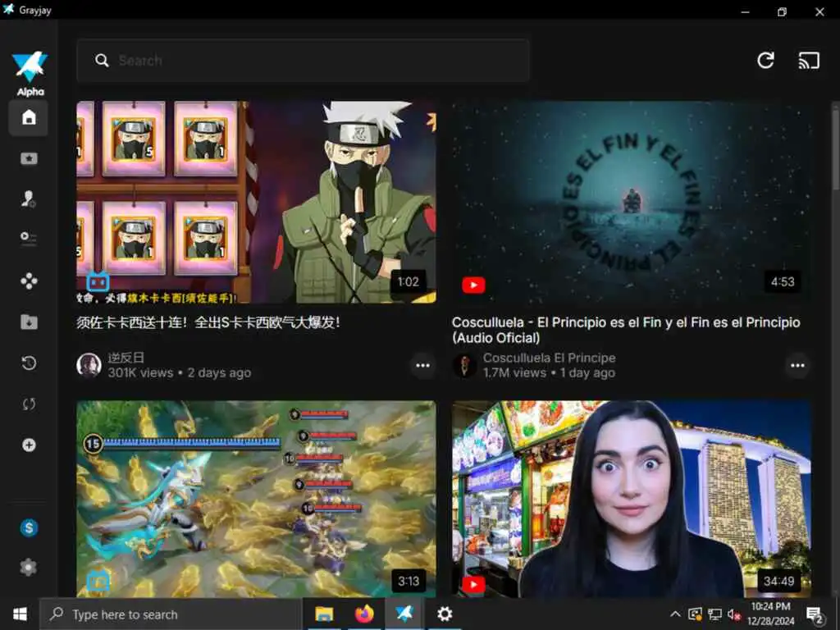Click Windows taskbar search box
The width and height of the screenshot is (840, 630).
pyautogui.click(x=171, y=614)
